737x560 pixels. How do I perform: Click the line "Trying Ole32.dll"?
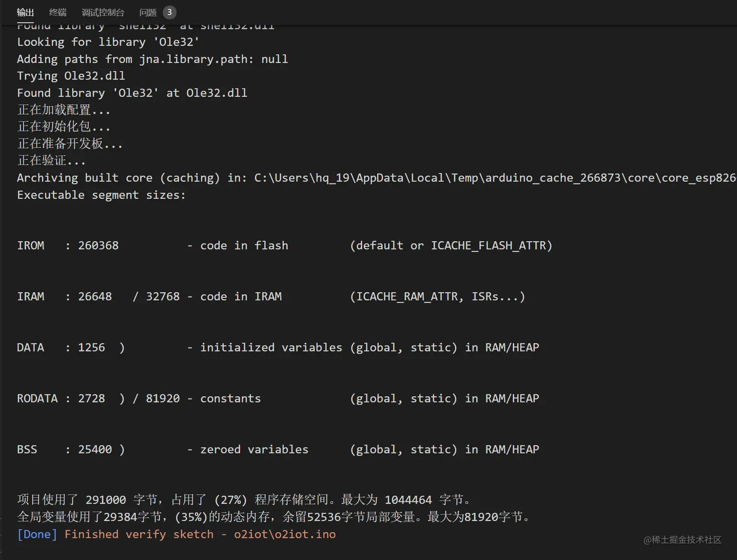(71, 76)
